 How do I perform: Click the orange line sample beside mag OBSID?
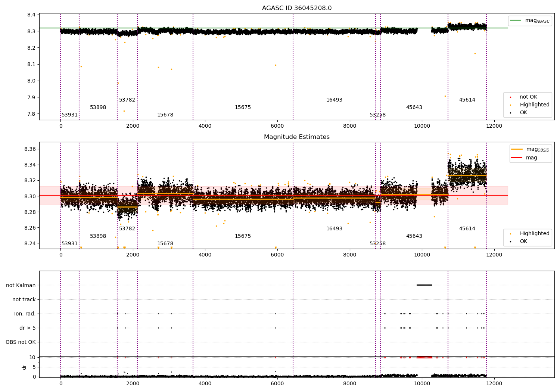[x=517, y=149]
